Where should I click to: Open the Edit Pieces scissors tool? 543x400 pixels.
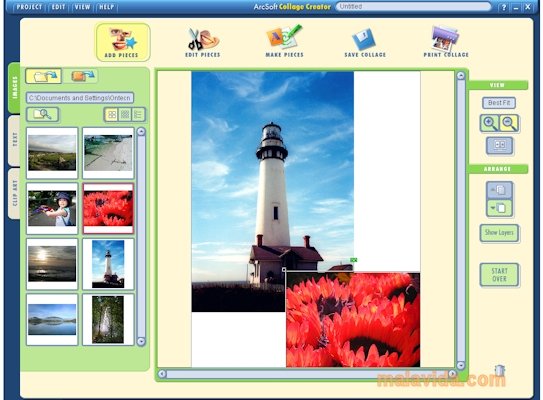pos(203,43)
